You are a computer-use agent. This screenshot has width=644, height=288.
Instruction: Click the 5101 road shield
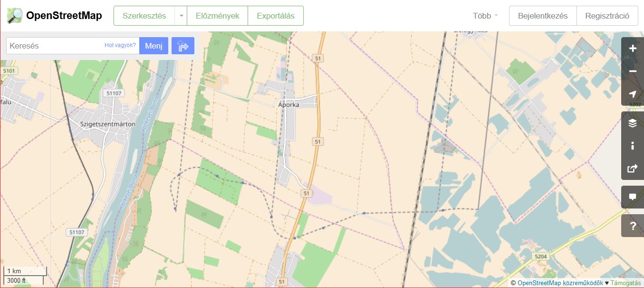click(x=9, y=71)
